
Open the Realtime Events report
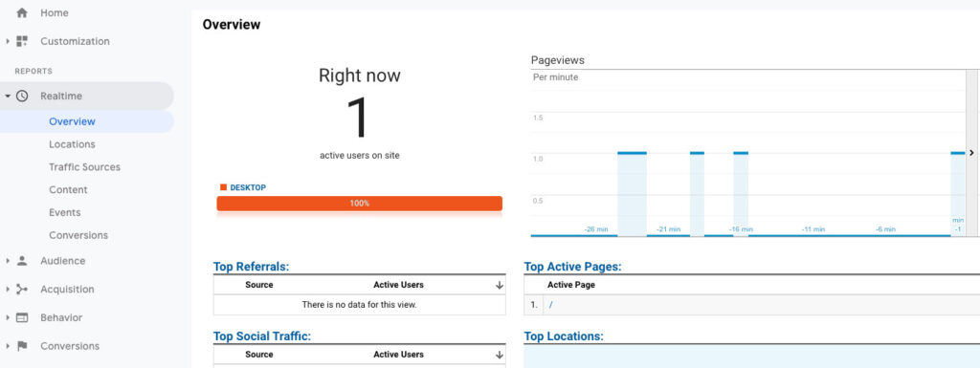pyautogui.click(x=64, y=213)
